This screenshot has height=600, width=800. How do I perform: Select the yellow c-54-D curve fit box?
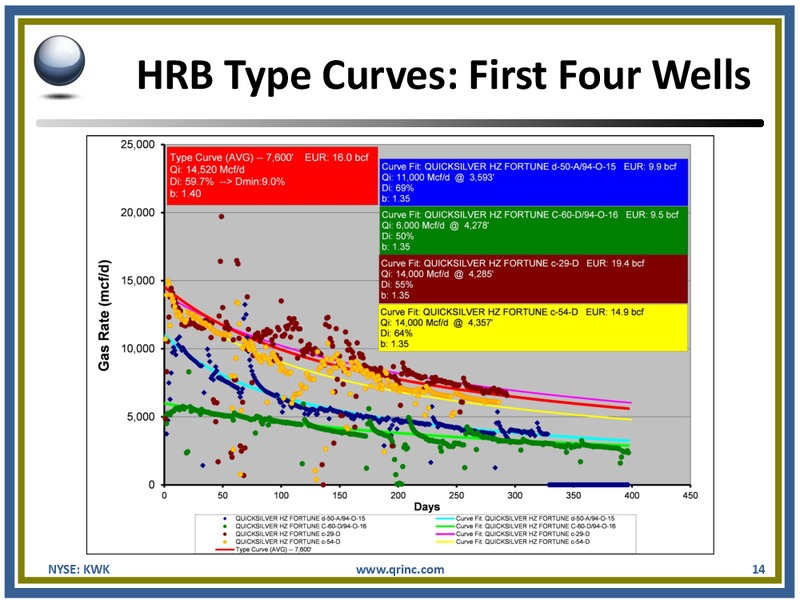pos(533,328)
